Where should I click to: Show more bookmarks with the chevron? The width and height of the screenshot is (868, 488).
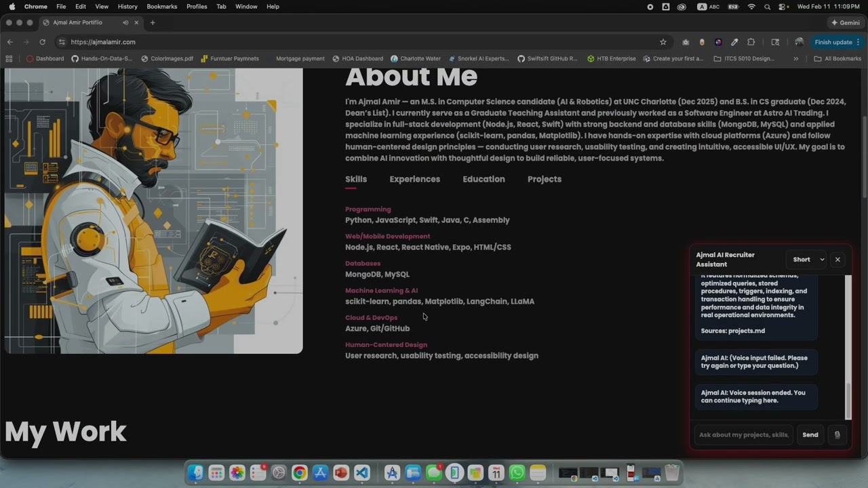click(x=795, y=58)
